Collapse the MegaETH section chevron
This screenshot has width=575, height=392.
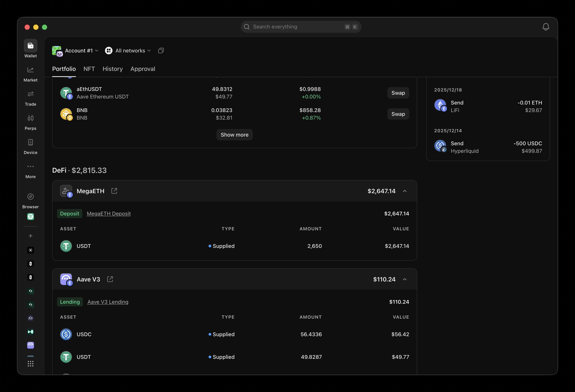pyautogui.click(x=405, y=191)
